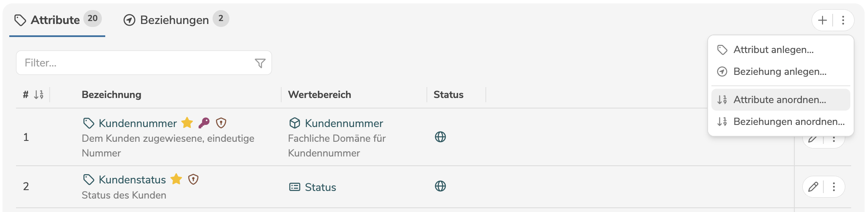The image size is (868, 212).
Task: Click the pencil edit icon for Kundenstatus
Action: click(813, 187)
